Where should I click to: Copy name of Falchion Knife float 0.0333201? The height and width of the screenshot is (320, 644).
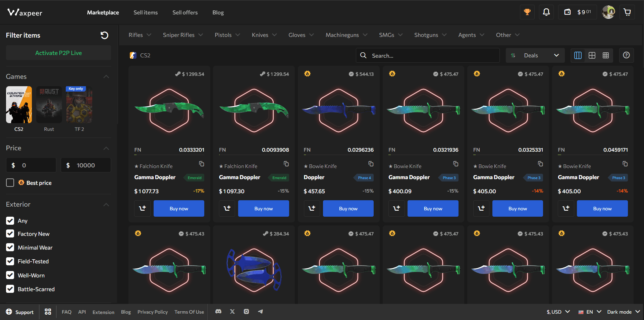[202, 164]
